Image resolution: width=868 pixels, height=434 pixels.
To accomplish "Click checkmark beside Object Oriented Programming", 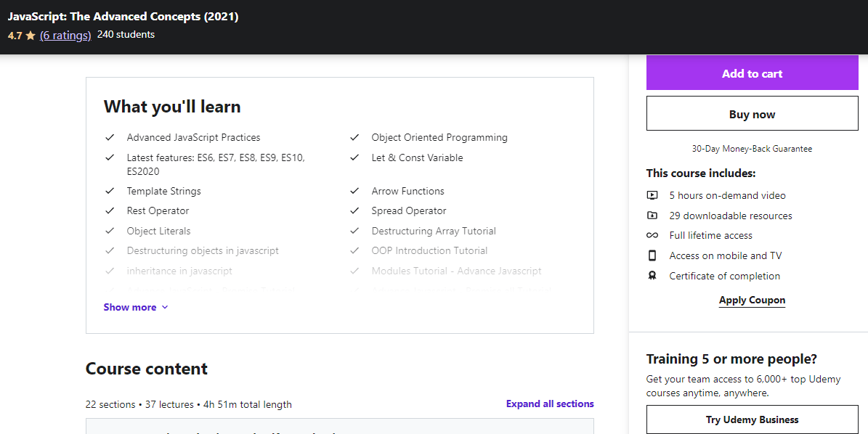I will coord(354,137).
